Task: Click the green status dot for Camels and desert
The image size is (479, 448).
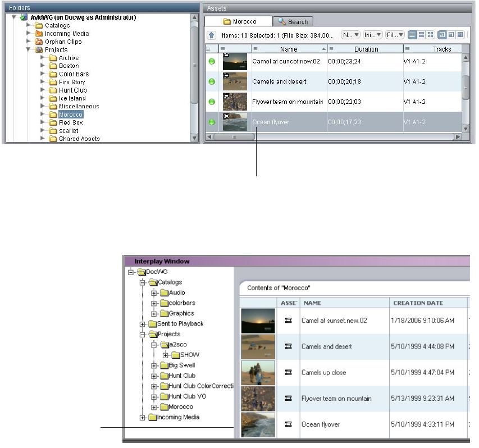Action: click(212, 81)
